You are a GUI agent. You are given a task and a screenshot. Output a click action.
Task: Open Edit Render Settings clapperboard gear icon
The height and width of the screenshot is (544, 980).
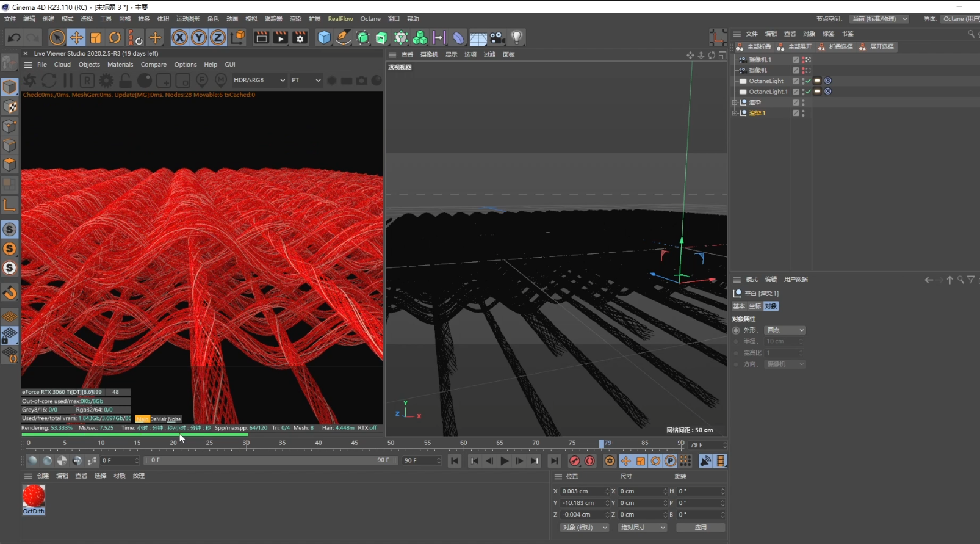coord(300,38)
